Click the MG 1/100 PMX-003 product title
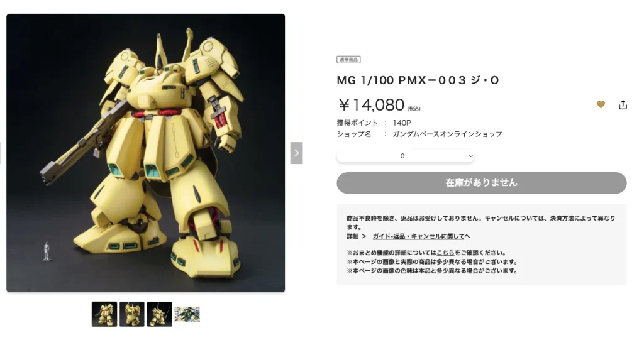Screen dimensions: 644x340 click(x=418, y=80)
